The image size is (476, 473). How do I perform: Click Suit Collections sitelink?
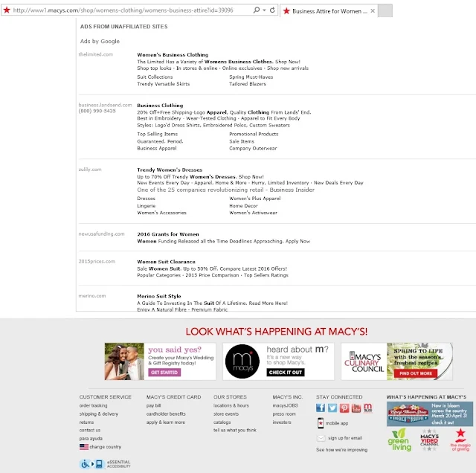[x=155, y=77]
